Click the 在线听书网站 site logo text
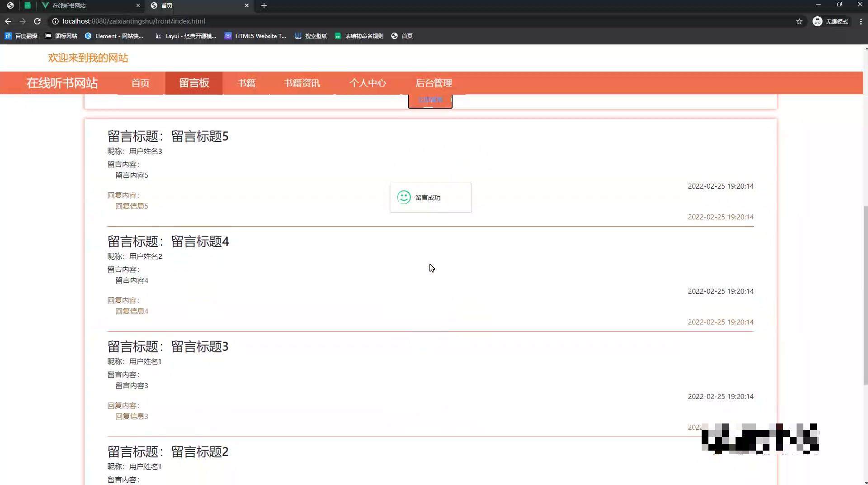The height and width of the screenshot is (485, 868). point(62,83)
